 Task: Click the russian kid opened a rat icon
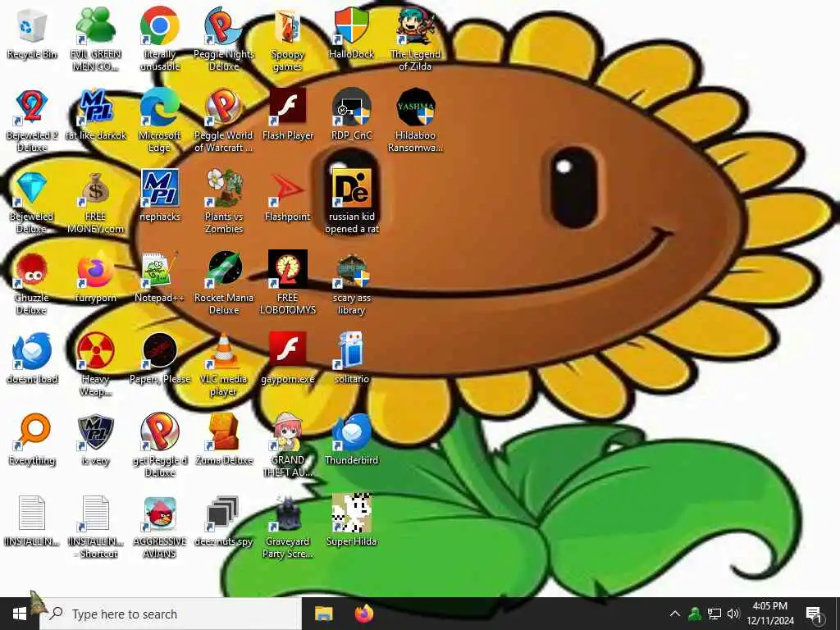coord(351,188)
